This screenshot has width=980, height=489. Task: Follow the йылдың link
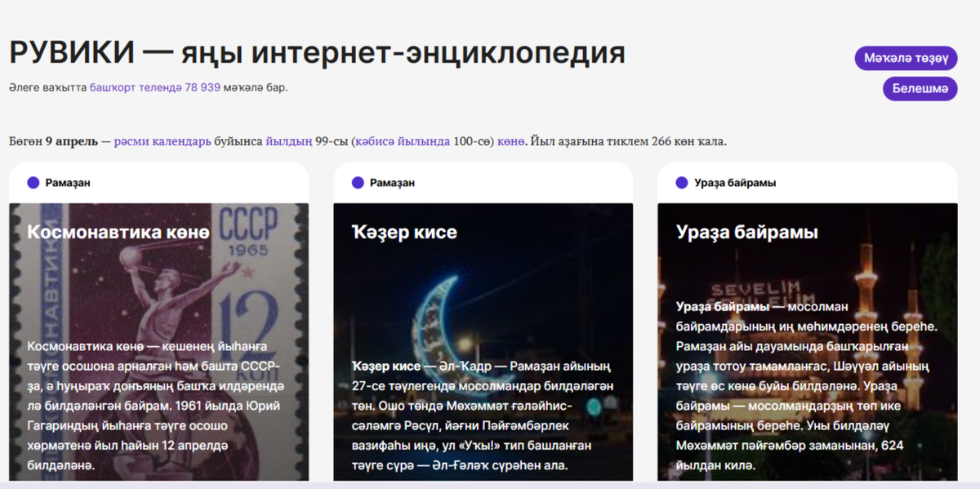289,141
